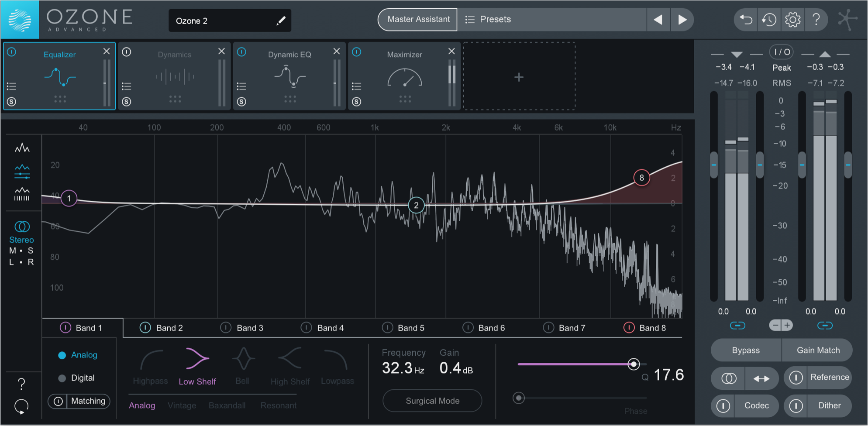Select the Lowpass filter shape

[x=337, y=367]
